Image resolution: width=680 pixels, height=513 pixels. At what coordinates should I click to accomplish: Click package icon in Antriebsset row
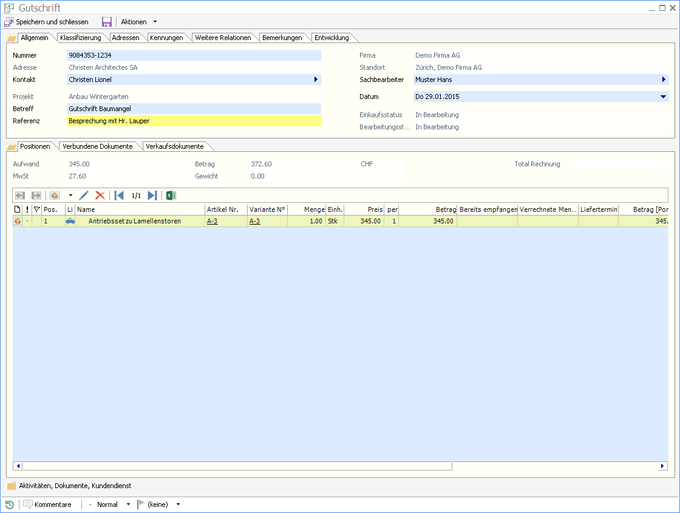click(18, 221)
